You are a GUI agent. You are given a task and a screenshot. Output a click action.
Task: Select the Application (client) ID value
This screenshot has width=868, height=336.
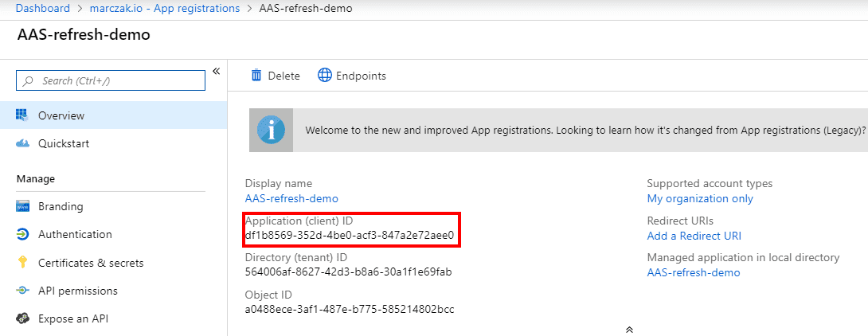click(x=349, y=236)
